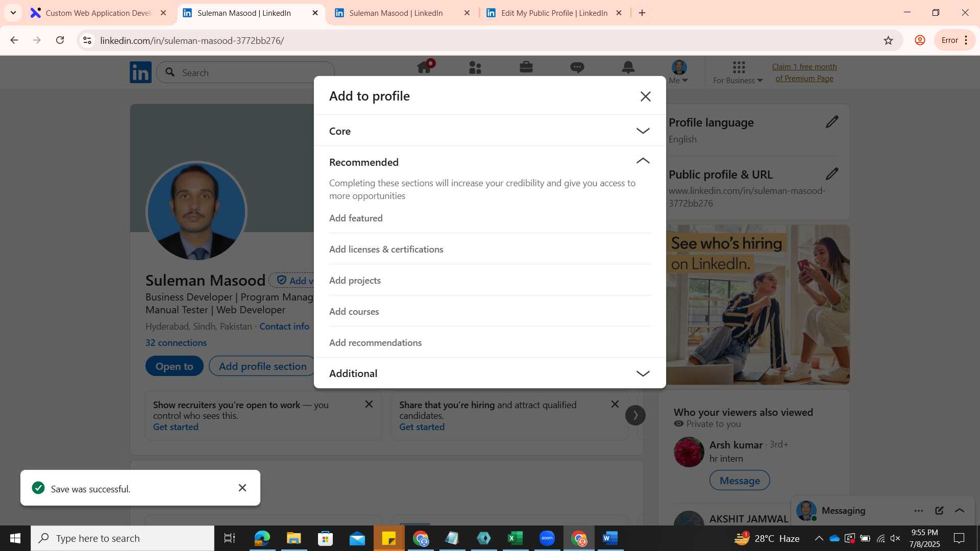
Task: Open File Explorer from taskbar
Action: click(294, 538)
